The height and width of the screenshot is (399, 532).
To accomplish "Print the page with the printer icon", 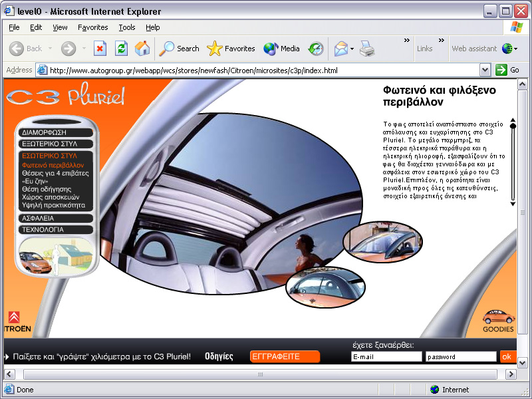I will click(x=367, y=49).
